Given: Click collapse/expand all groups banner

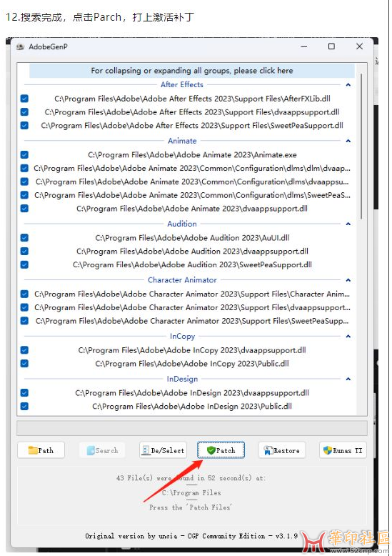Looking at the screenshot, I should pyautogui.click(x=192, y=71).
